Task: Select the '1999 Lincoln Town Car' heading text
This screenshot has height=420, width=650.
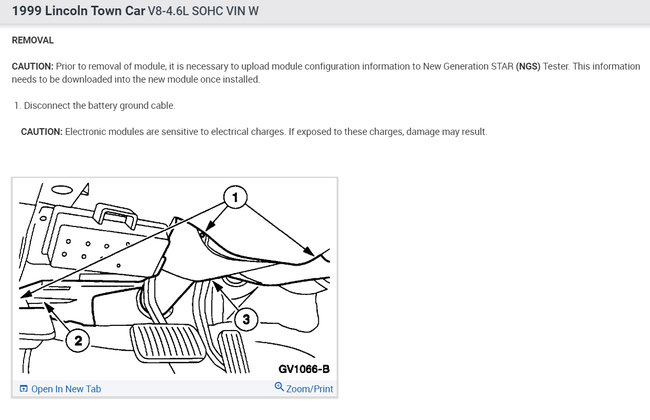Action: tap(78, 11)
